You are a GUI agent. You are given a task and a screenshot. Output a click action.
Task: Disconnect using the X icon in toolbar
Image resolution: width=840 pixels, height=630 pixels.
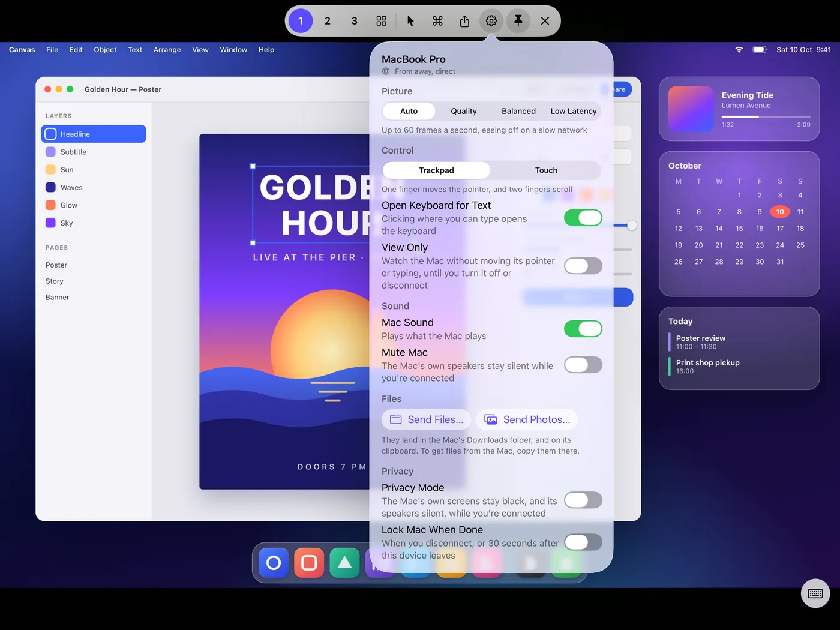coord(545,21)
